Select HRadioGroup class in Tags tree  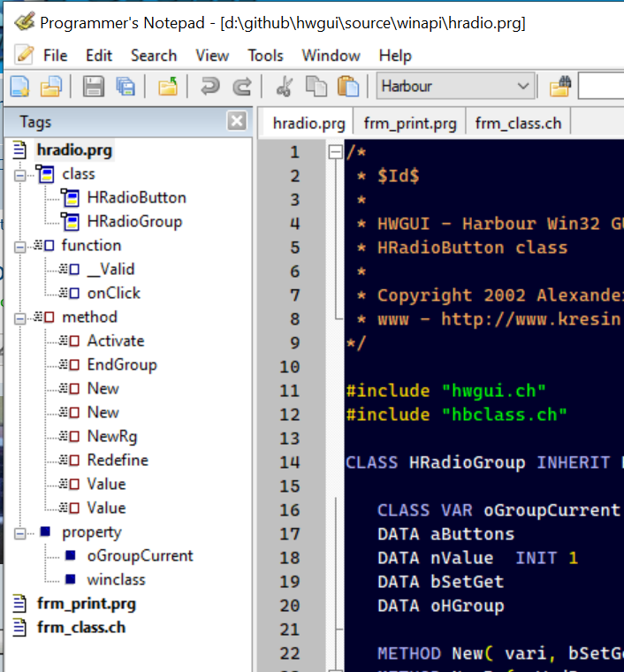click(134, 222)
